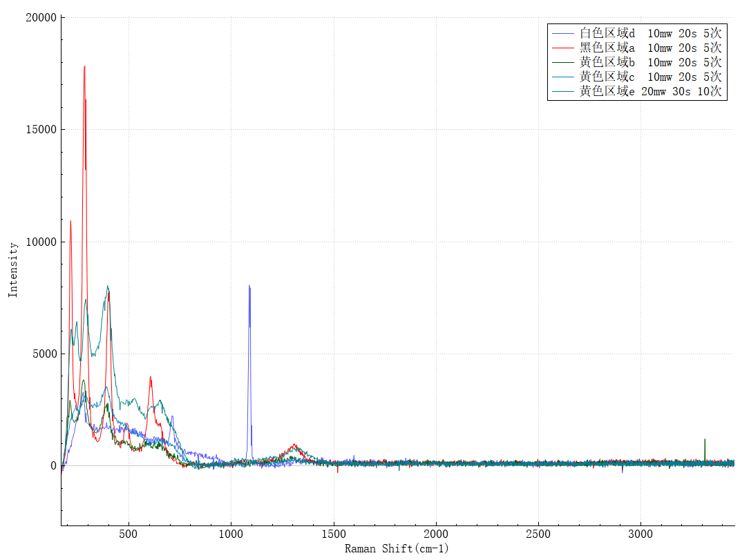Click the 黄色区域b legend entry
This screenshot has width=740, height=560.
(650, 62)
